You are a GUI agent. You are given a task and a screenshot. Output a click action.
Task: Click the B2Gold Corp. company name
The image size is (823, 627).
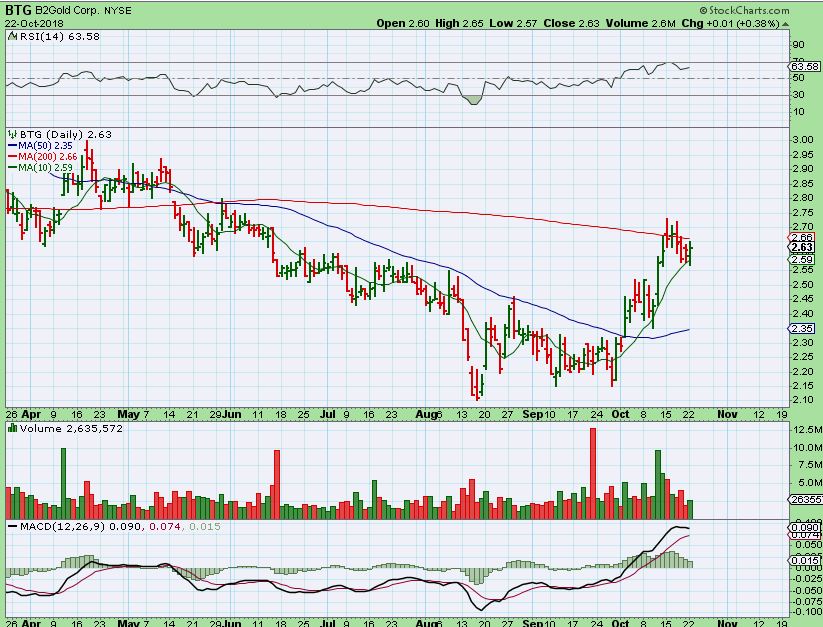tap(67, 10)
